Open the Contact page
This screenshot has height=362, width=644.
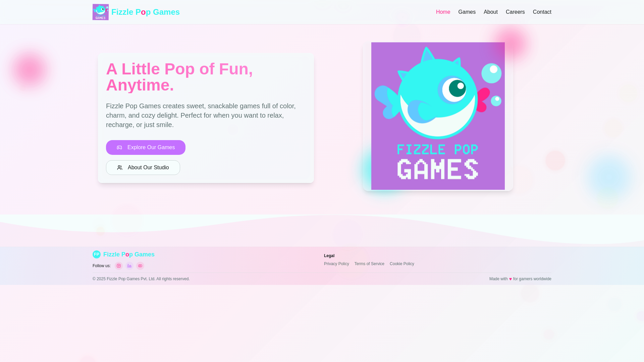[x=542, y=12]
